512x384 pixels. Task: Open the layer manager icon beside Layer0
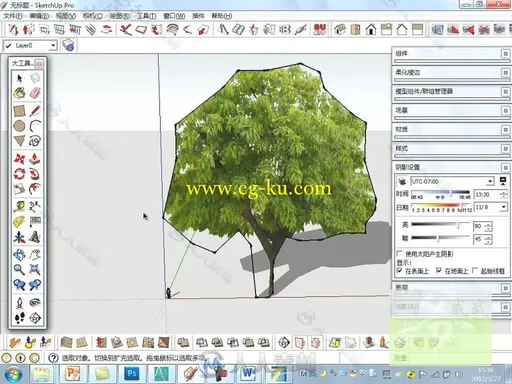coord(68,45)
